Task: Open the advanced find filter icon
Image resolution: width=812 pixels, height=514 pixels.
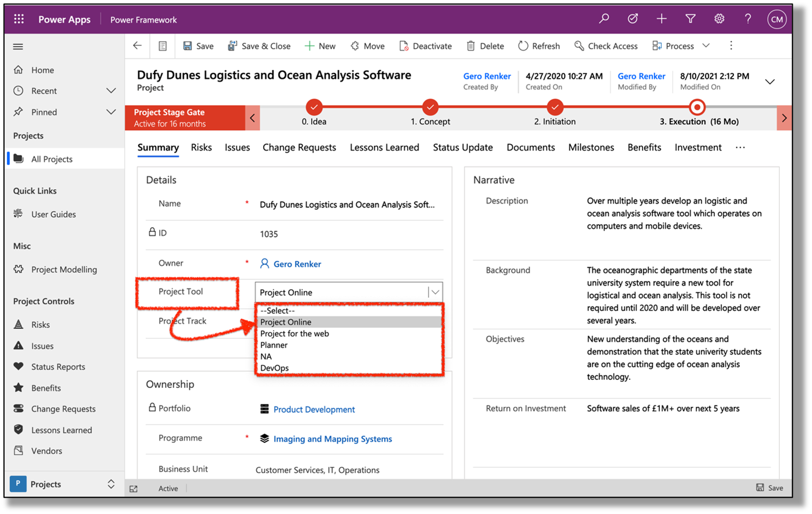Action: [x=691, y=19]
